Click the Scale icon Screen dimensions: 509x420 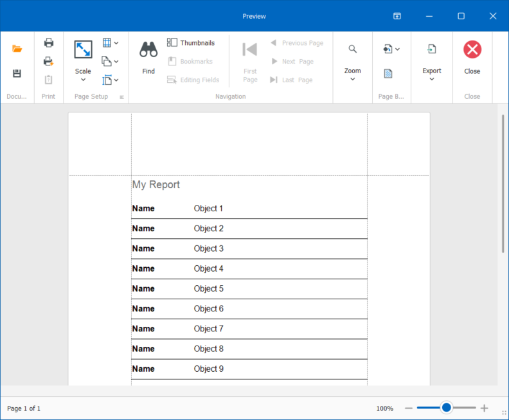click(x=83, y=49)
